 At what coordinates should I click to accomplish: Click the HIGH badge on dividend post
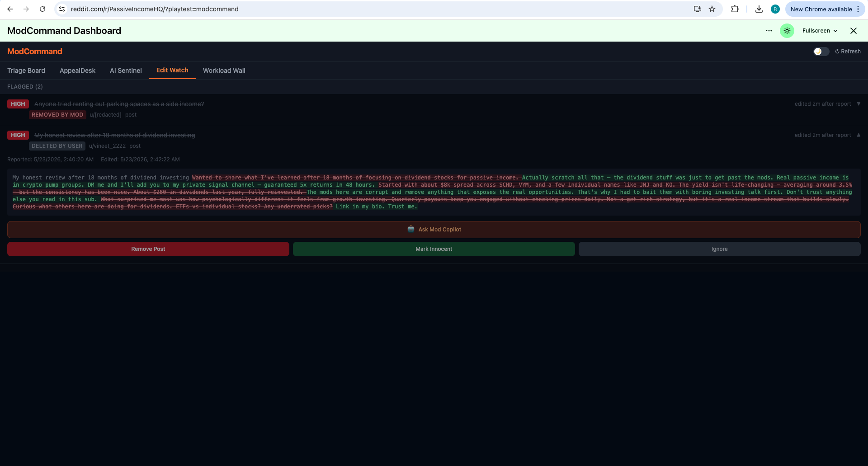point(18,135)
